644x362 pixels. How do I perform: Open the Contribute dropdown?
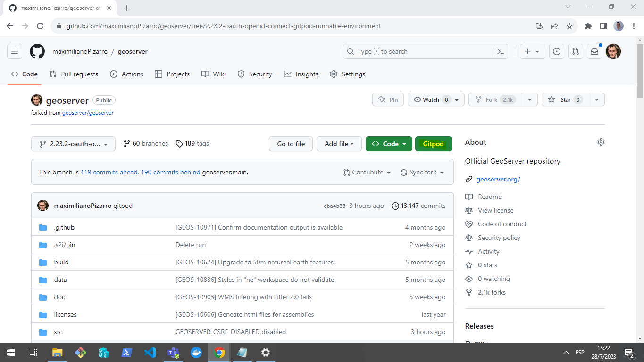click(367, 172)
